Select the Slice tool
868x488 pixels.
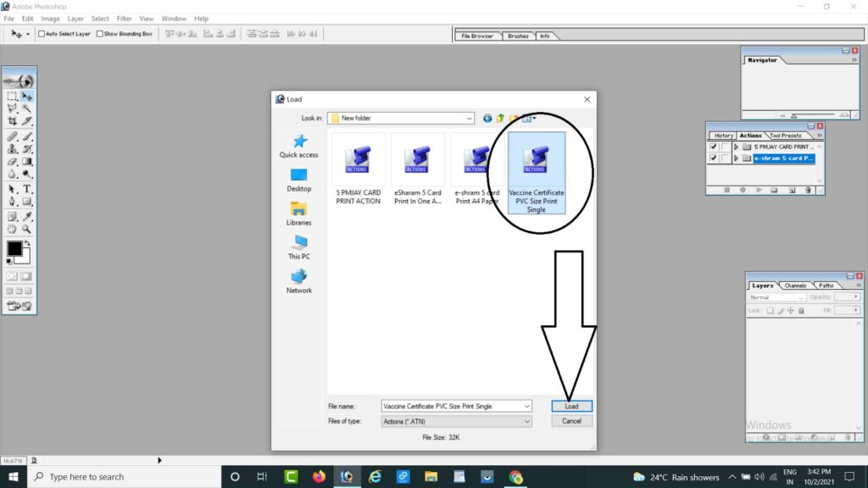click(26, 120)
